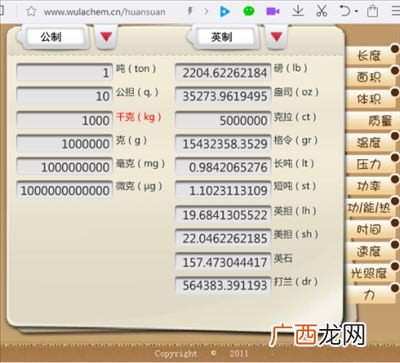Click the 打兰 (dr) label

click(295, 282)
